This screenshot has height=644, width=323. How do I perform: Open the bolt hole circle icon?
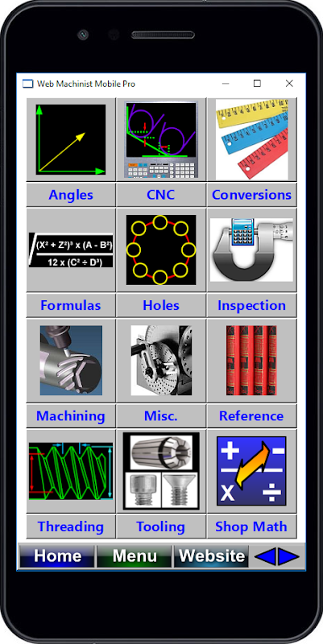click(161, 250)
